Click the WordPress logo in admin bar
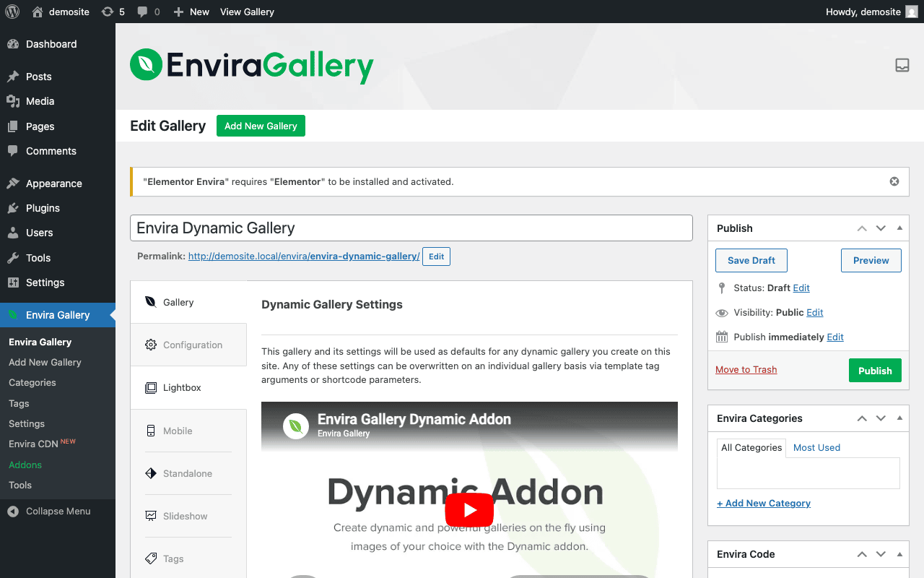Screen dimensions: 924x578 [12, 12]
